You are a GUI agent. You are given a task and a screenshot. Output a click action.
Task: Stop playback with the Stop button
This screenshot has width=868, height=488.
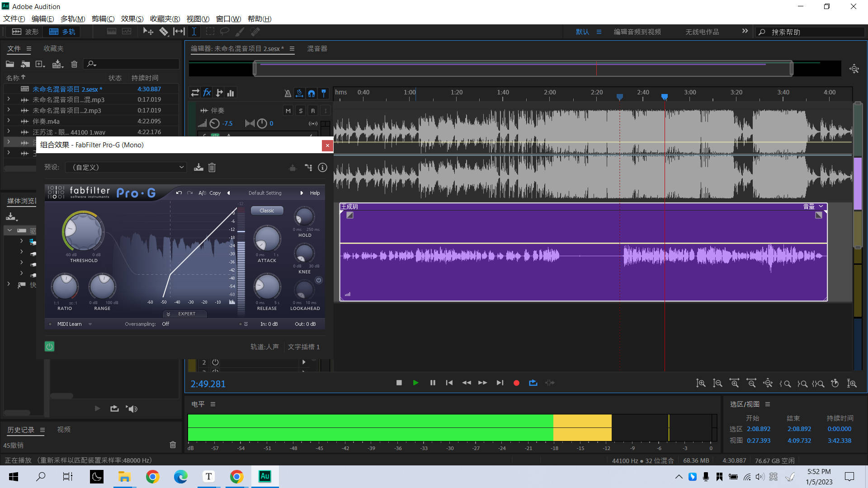[x=399, y=383]
